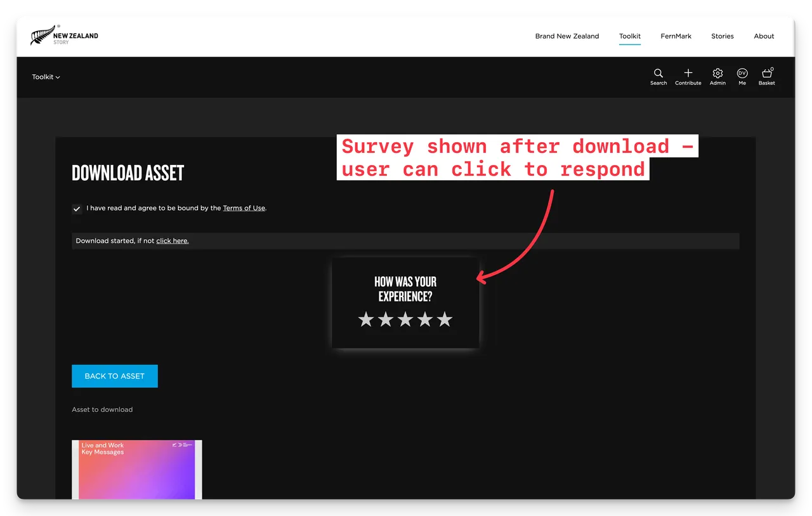This screenshot has width=812, height=516.
Task: Rate experience with the first star
Action: click(366, 319)
